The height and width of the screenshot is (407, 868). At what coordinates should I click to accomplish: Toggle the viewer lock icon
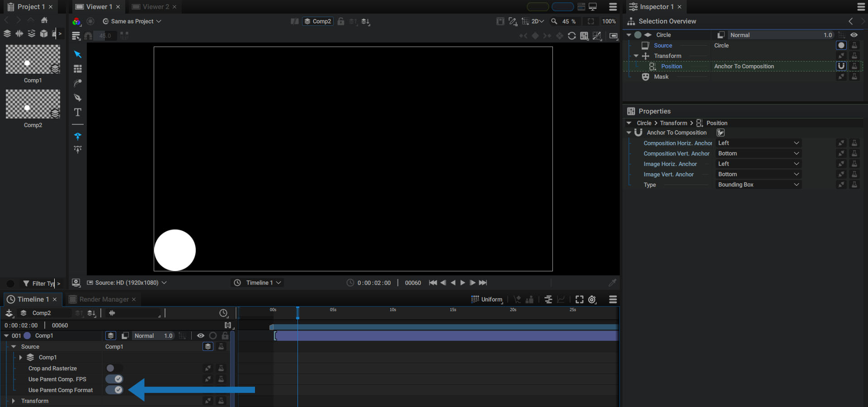[x=341, y=21]
